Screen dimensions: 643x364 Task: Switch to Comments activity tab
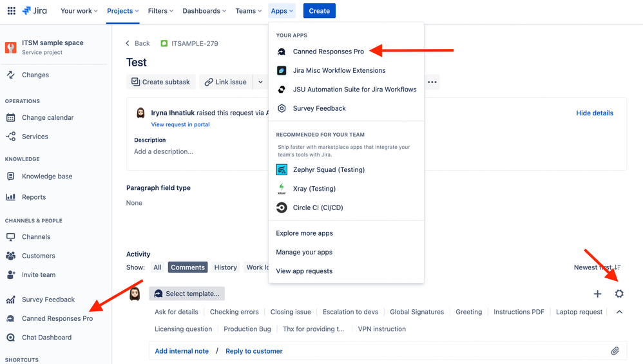point(188,267)
